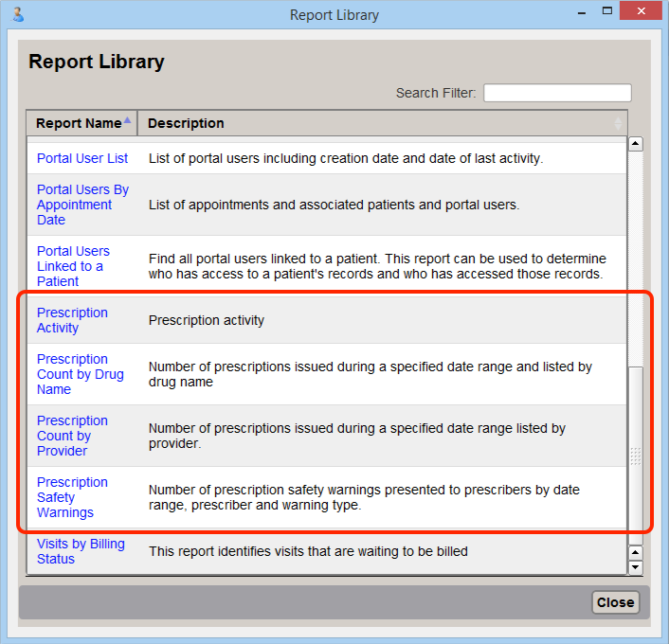Sort by the Report Name column header

[81, 123]
